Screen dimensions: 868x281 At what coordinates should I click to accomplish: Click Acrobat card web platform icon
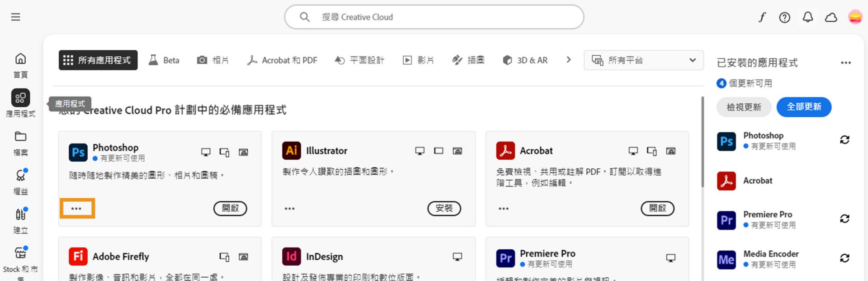click(x=671, y=151)
